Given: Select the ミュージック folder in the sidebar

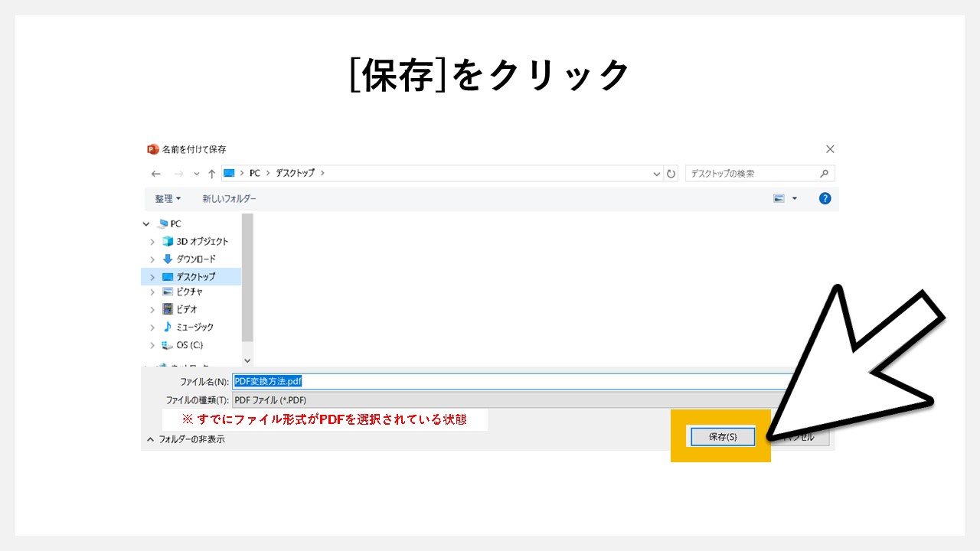Looking at the screenshot, I should pyautogui.click(x=194, y=327).
